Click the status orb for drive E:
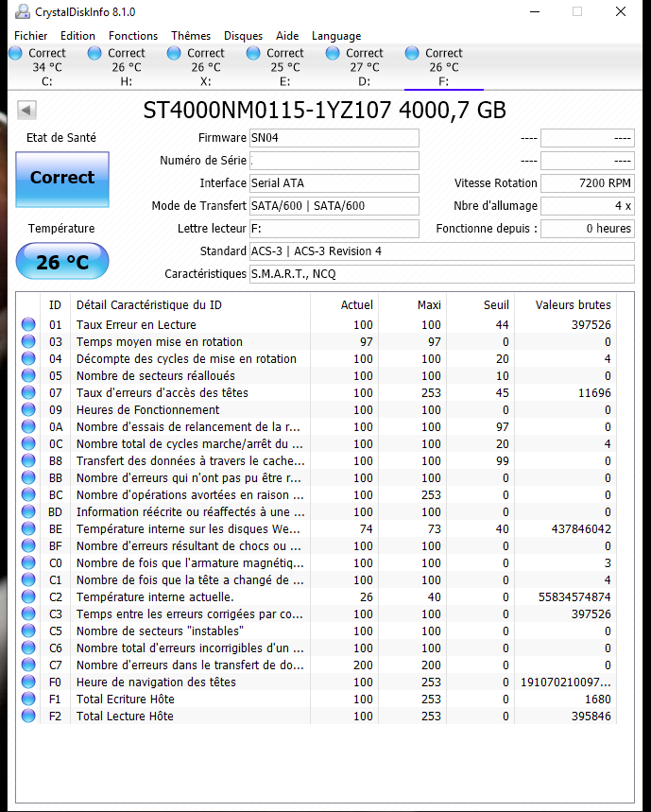Screen dimensions: 651x812 (x=253, y=53)
